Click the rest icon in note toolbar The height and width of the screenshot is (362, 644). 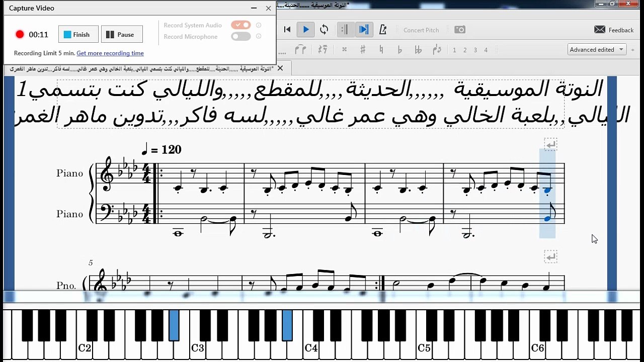click(x=323, y=50)
